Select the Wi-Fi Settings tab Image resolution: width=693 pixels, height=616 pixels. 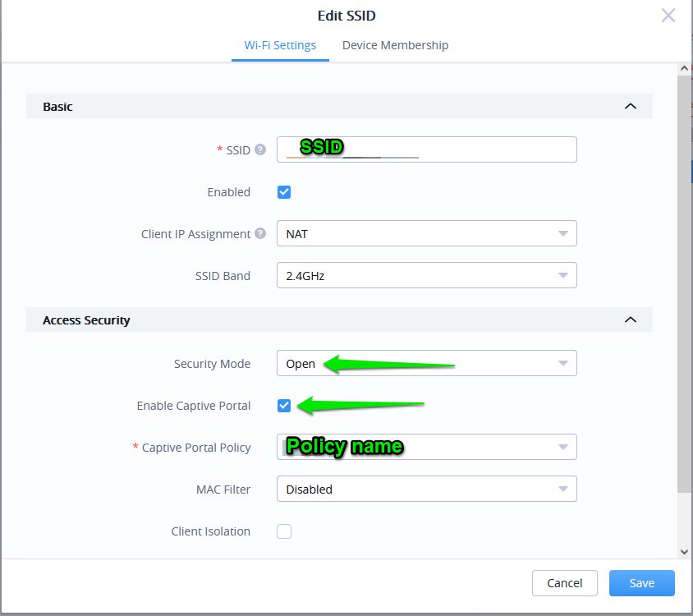280,45
